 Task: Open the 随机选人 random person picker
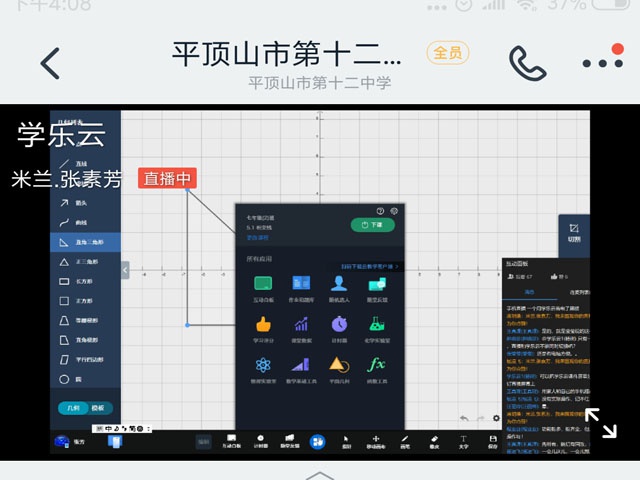click(x=339, y=285)
